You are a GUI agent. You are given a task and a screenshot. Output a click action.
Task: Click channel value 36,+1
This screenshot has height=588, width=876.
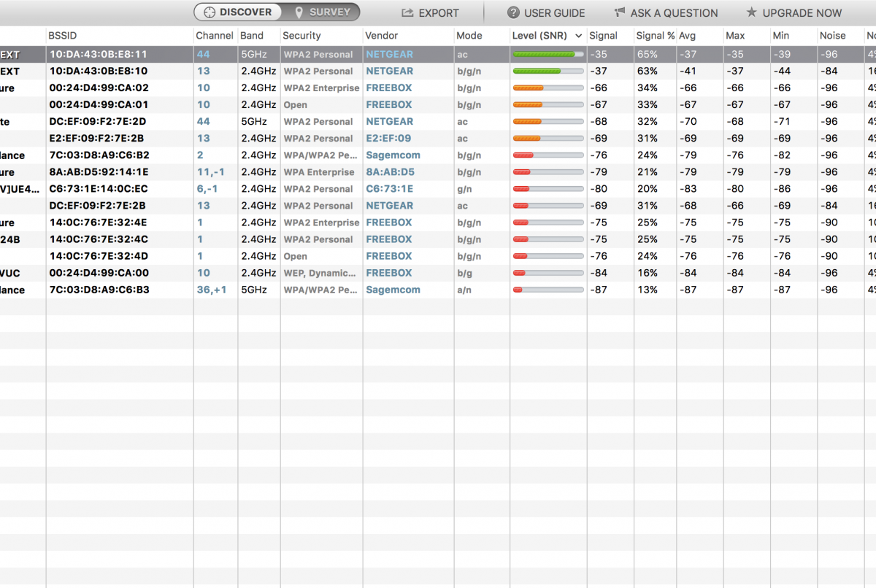coord(212,290)
